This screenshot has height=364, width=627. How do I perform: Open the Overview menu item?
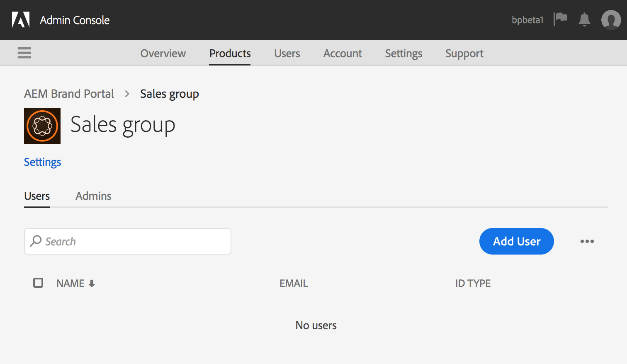coord(163,53)
